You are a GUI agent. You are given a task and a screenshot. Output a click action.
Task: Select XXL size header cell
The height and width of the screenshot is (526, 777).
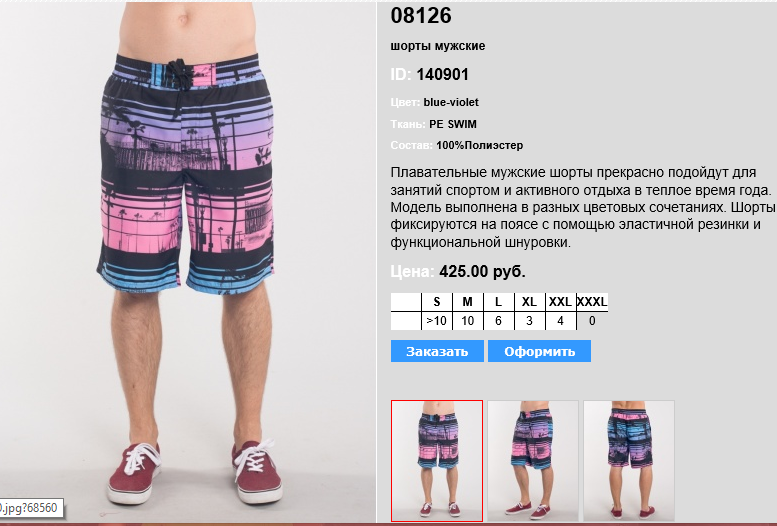tap(560, 302)
